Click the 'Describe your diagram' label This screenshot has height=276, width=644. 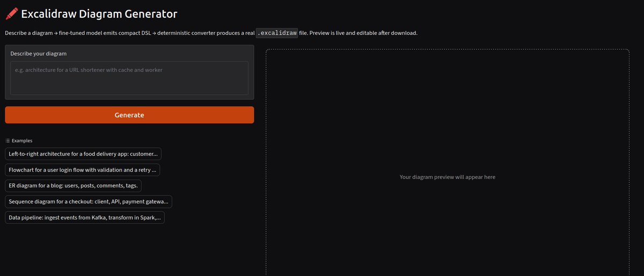39,54
